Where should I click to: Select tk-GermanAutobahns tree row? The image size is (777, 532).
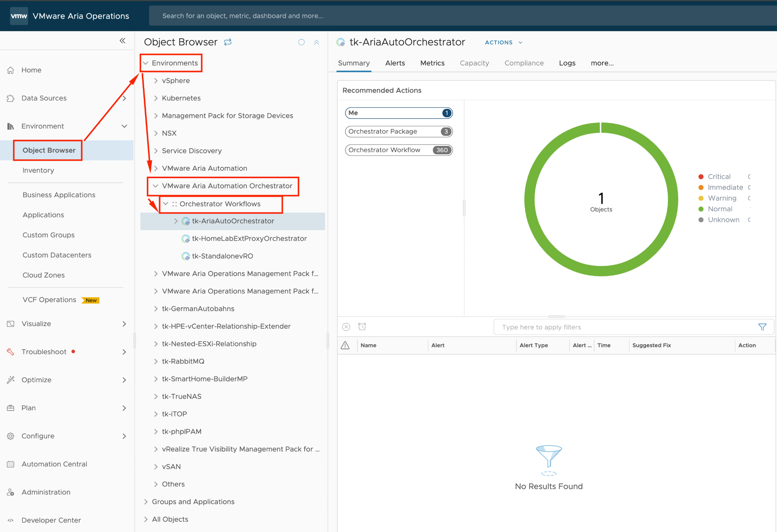coord(198,309)
